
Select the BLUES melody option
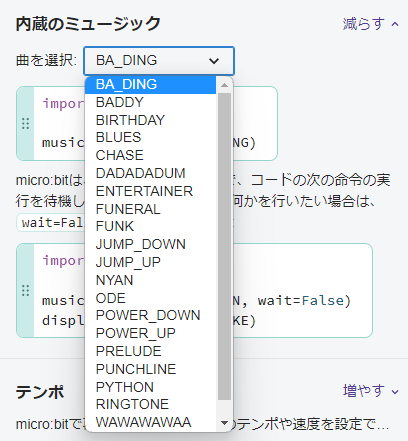pos(150,138)
